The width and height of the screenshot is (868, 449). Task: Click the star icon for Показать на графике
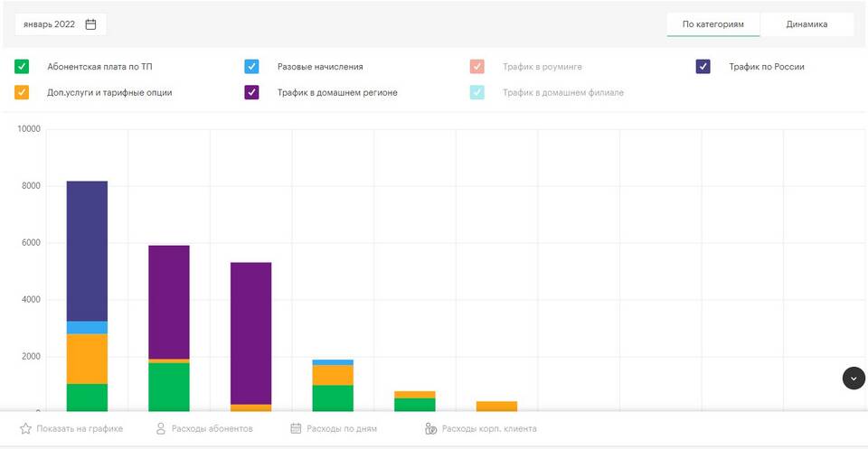coord(25,428)
